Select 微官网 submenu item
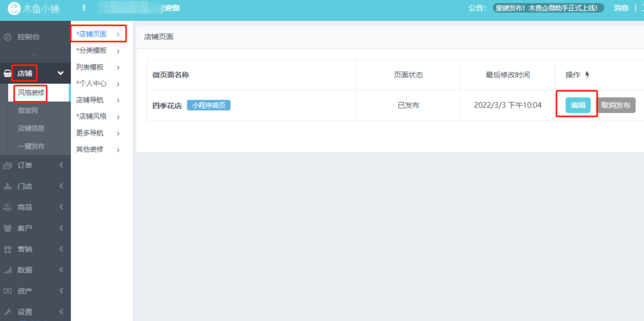Screen dimensions: 644x321 pos(28,111)
